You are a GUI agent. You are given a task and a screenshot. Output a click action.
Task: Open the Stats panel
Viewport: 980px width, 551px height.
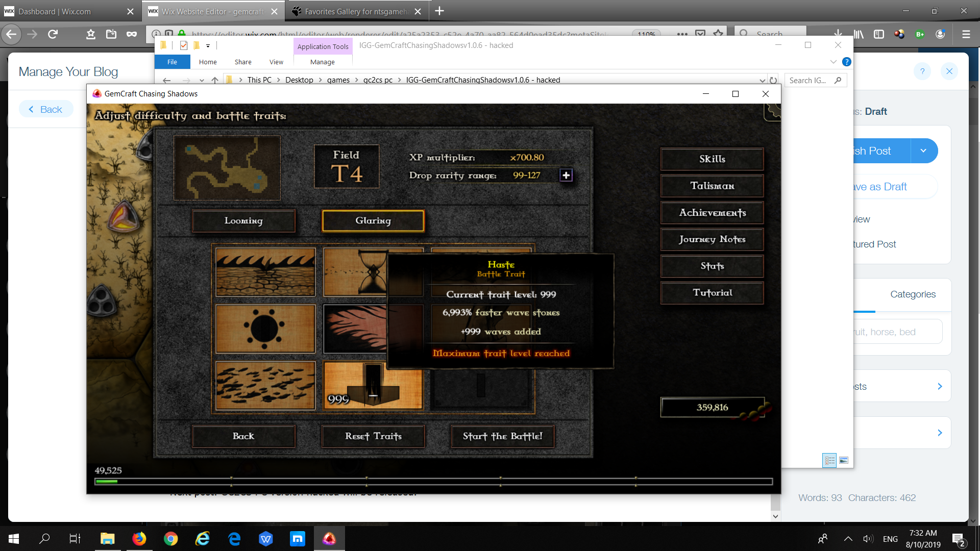click(x=712, y=266)
